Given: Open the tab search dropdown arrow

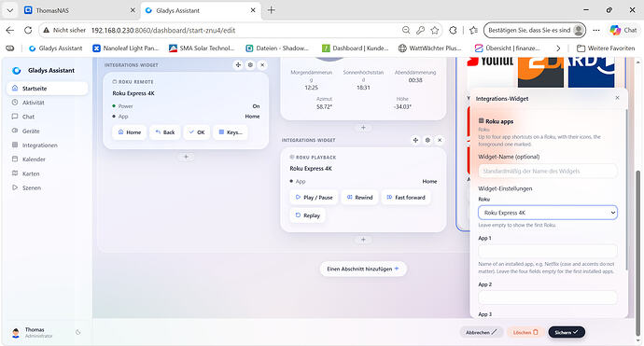Looking at the screenshot, I should [10, 10].
